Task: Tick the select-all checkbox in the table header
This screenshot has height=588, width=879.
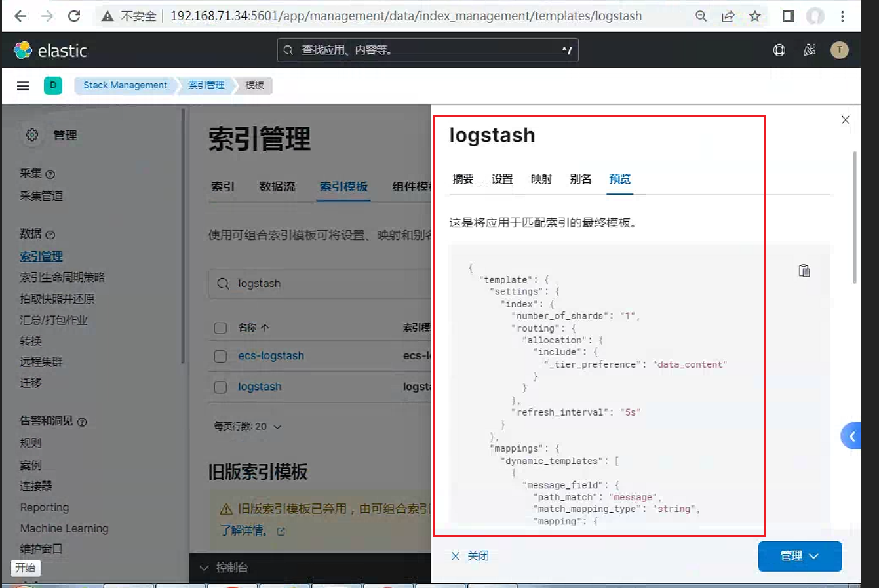Action: pyautogui.click(x=221, y=328)
